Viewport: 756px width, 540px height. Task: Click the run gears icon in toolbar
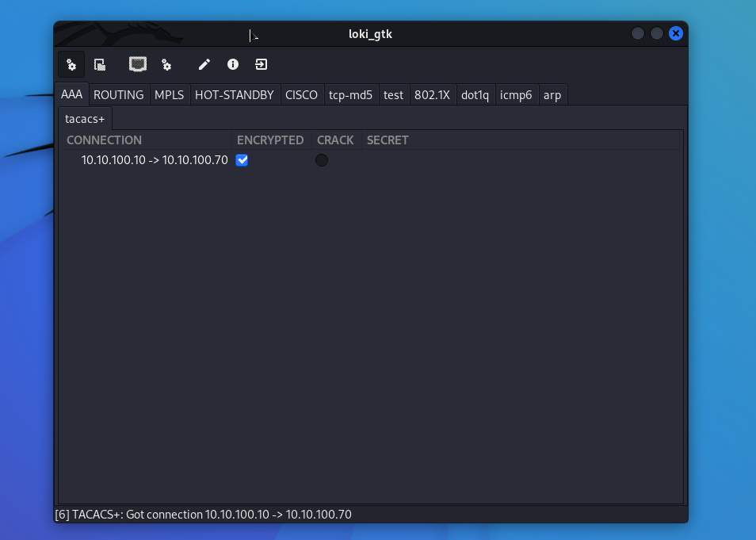[71, 65]
